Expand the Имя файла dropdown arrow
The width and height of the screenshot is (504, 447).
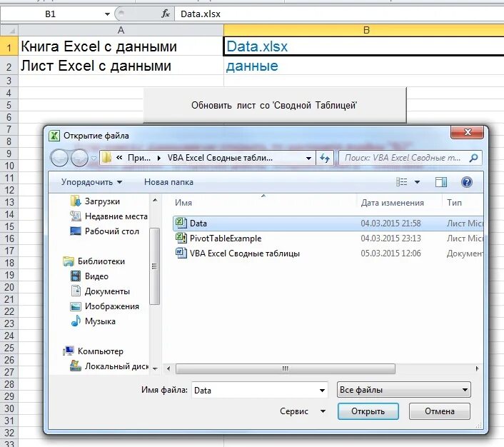pyautogui.click(x=322, y=391)
